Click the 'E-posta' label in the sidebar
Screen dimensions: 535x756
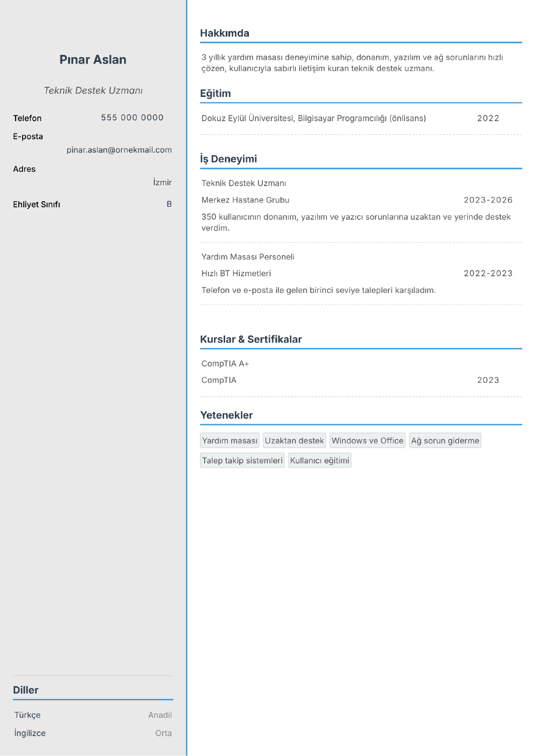(28, 136)
